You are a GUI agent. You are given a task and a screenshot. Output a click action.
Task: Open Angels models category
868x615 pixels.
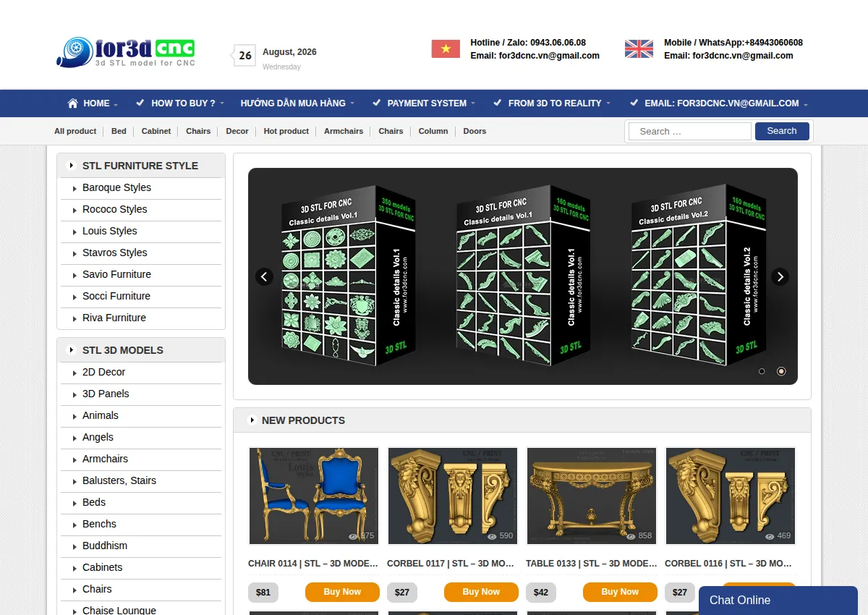point(98,437)
